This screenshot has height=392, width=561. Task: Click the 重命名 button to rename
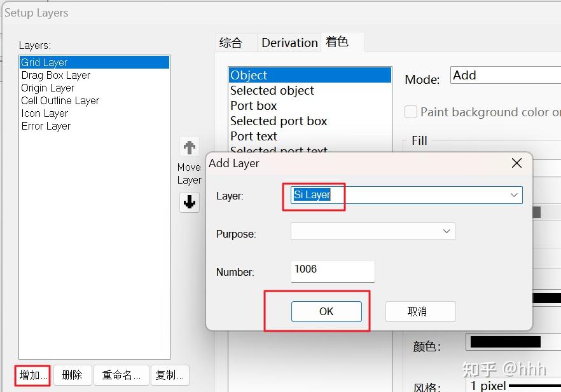[121, 375]
